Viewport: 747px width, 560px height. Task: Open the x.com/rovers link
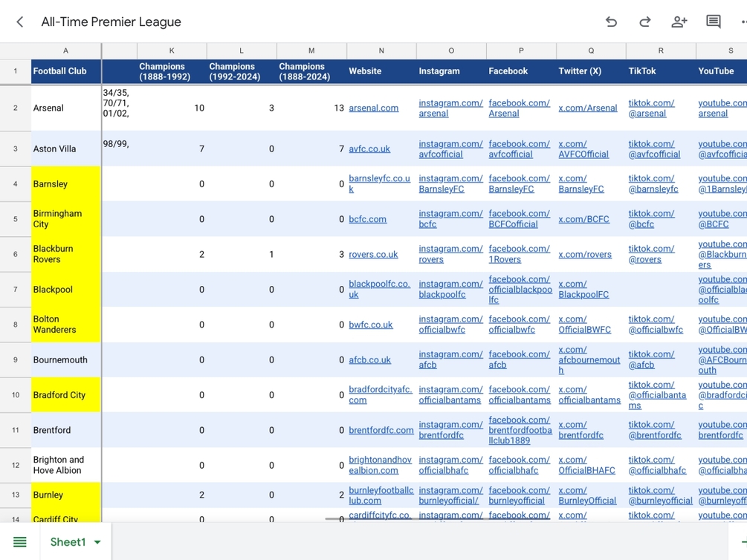[x=585, y=255]
